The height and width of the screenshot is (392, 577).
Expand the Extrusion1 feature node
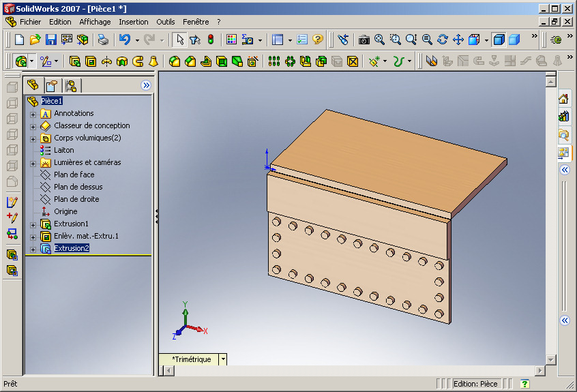[33, 225]
